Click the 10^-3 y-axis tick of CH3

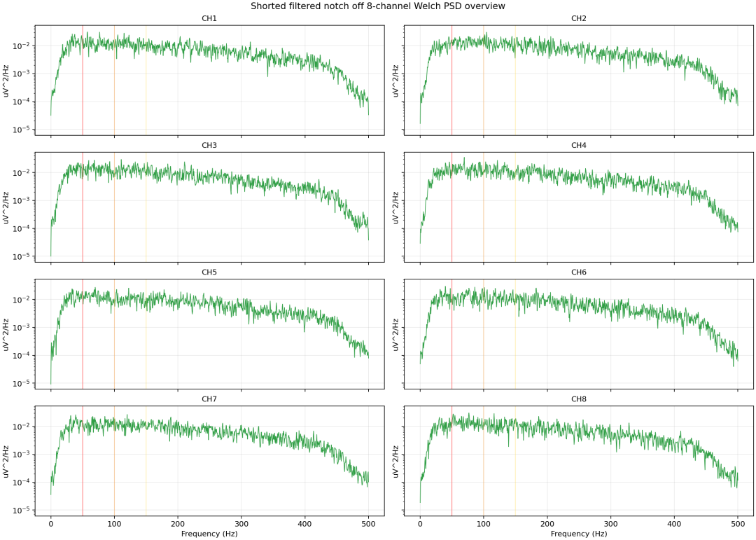coord(22,200)
